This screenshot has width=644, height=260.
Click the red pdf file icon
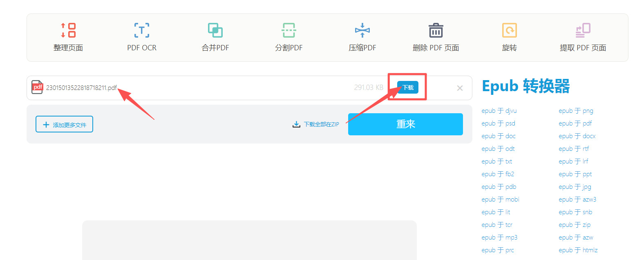pos(37,87)
